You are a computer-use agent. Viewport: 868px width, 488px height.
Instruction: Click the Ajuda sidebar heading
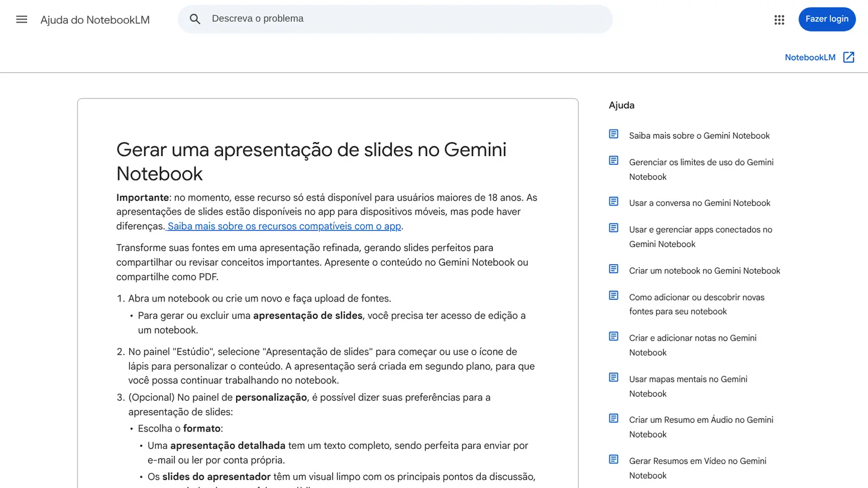coord(622,105)
